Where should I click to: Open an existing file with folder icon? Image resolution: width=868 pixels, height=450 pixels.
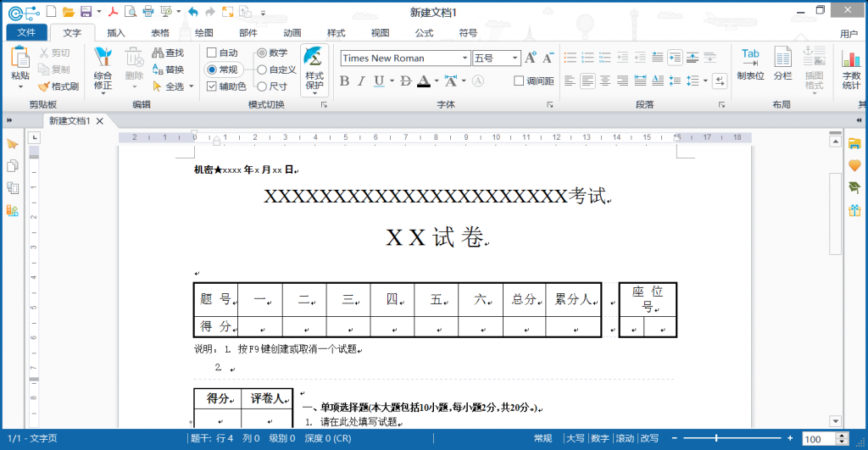[x=68, y=12]
